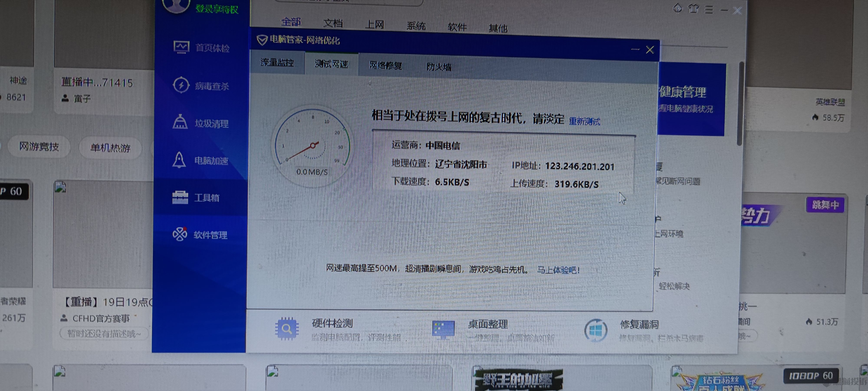Select 单机热游 category in background page

[x=110, y=148]
